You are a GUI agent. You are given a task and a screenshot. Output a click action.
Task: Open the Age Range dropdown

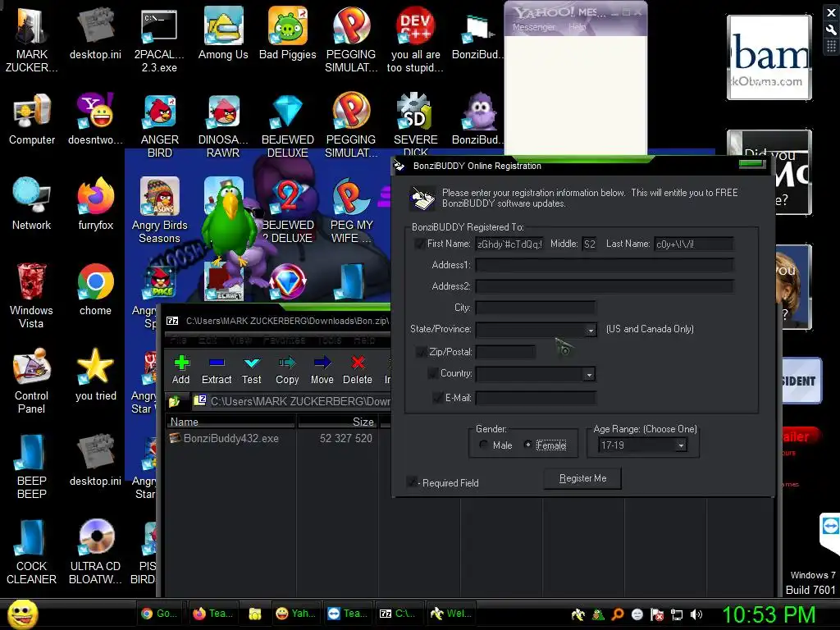(681, 445)
